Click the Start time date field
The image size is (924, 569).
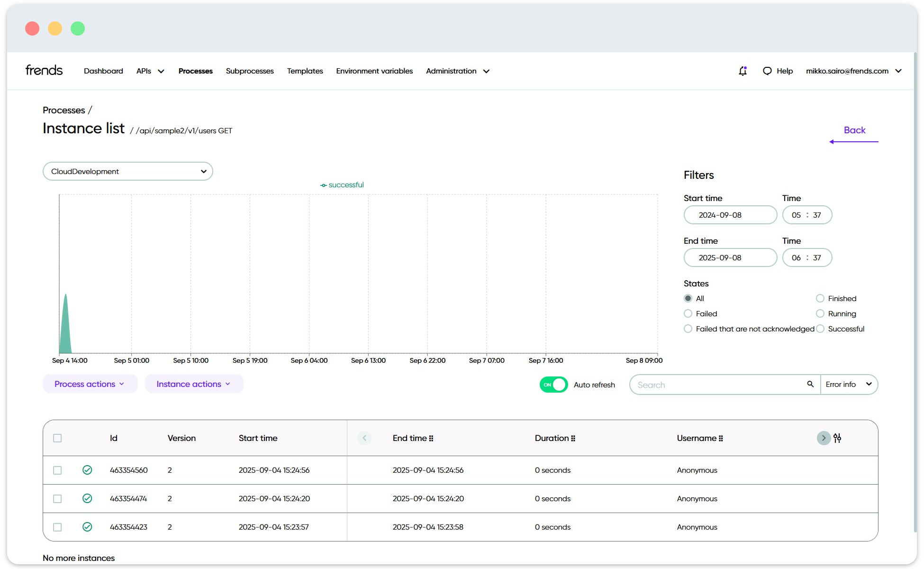tap(730, 215)
